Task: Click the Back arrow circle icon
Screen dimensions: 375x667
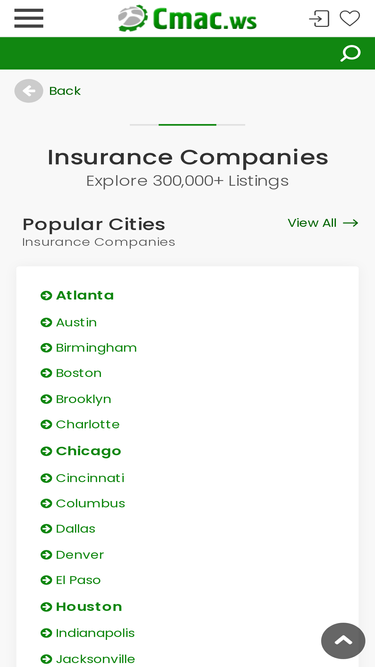Action: tap(28, 91)
